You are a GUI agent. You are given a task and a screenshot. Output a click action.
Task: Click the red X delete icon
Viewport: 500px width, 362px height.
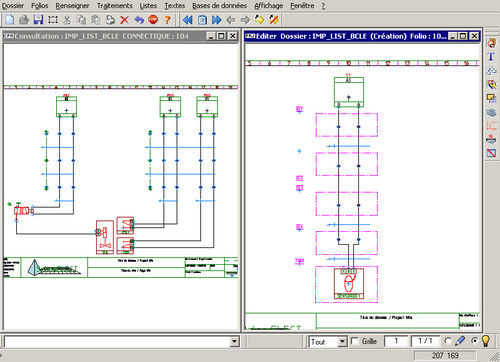point(124,20)
